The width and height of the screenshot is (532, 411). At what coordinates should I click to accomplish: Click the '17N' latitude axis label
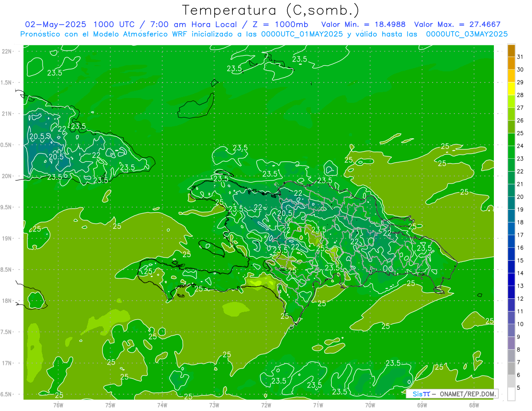[x=6, y=363]
